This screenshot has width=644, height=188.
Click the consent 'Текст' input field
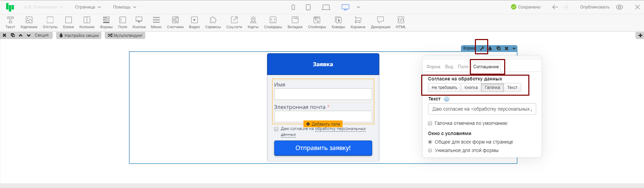pos(482,109)
